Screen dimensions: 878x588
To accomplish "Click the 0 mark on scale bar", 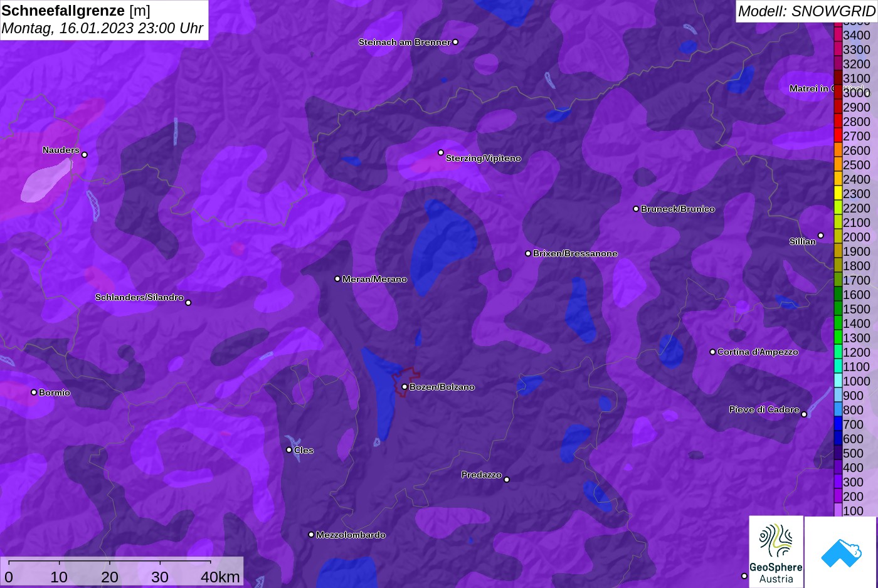I will click(9, 577).
